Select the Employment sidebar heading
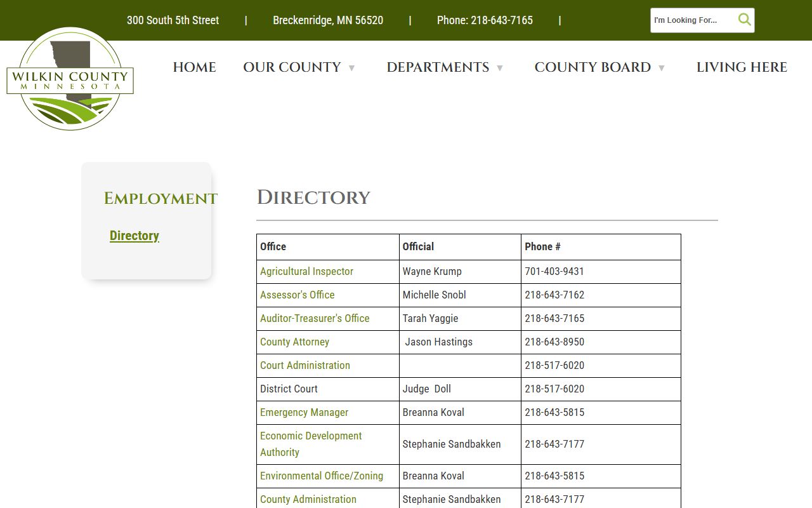812x508 pixels. click(x=160, y=199)
